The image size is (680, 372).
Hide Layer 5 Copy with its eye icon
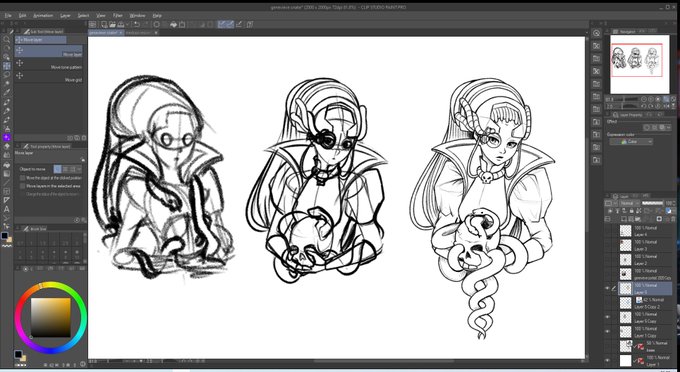tap(608, 317)
